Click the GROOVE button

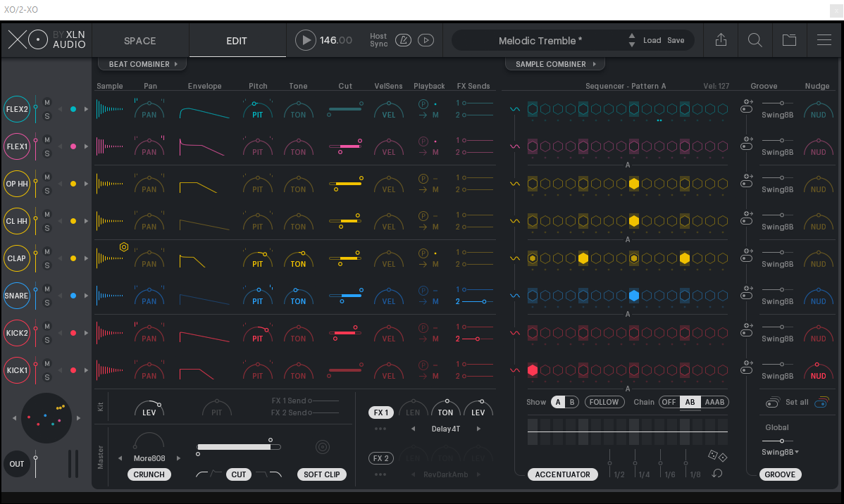pos(780,474)
